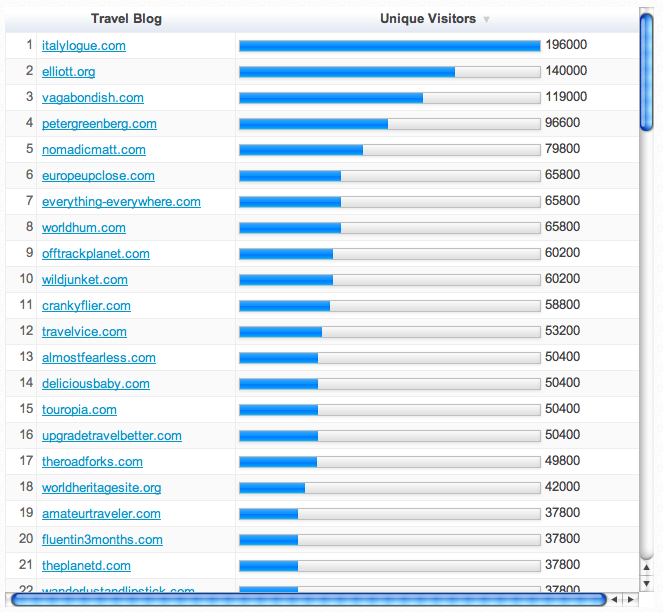The height and width of the screenshot is (612, 663).
Task: Open europeupclose.com link
Action: pos(98,176)
